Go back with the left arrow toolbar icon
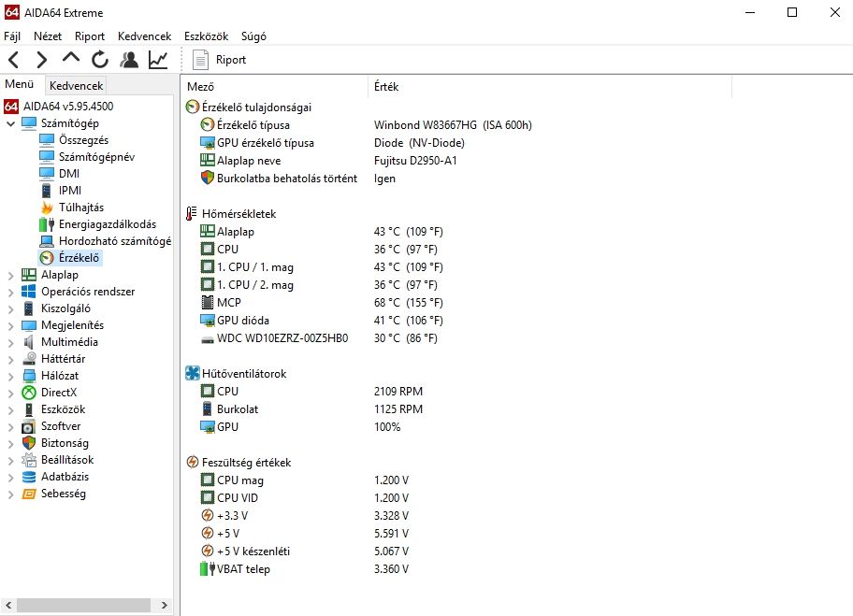This screenshot has width=853, height=616. pos(14,59)
